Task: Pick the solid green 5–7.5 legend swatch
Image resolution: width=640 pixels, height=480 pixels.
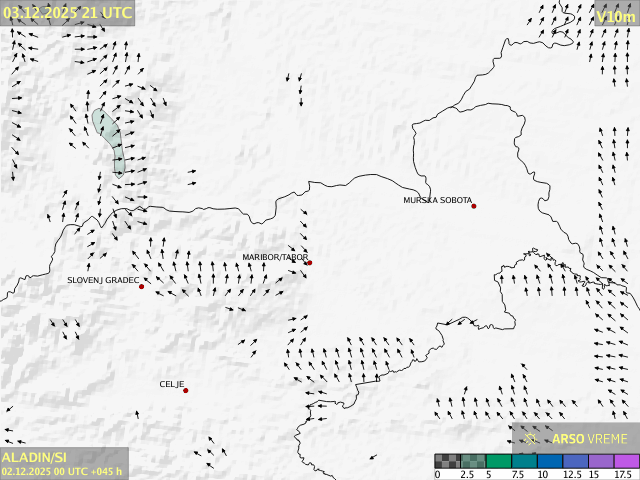Action: (x=498, y=461)
